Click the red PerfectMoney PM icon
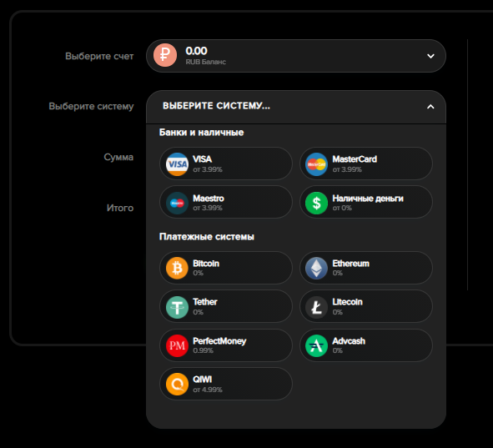The width and height of the screenshot is (493, 448). click(177, 345)
